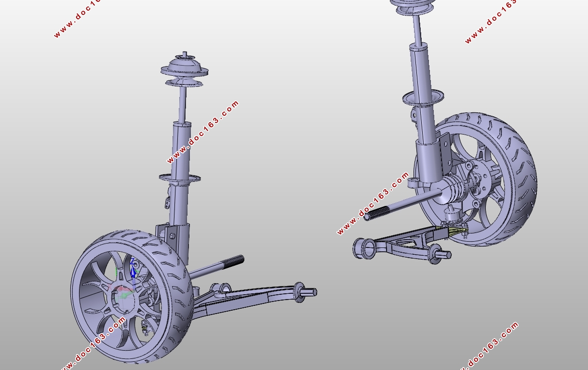Click the left strut's thin piston rod

click(183, 105)
